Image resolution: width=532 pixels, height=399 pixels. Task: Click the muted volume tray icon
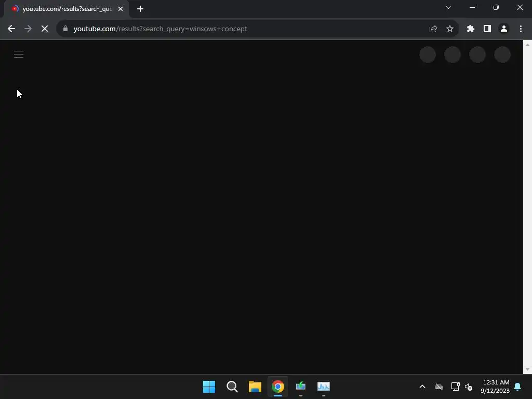coord(469,387)
